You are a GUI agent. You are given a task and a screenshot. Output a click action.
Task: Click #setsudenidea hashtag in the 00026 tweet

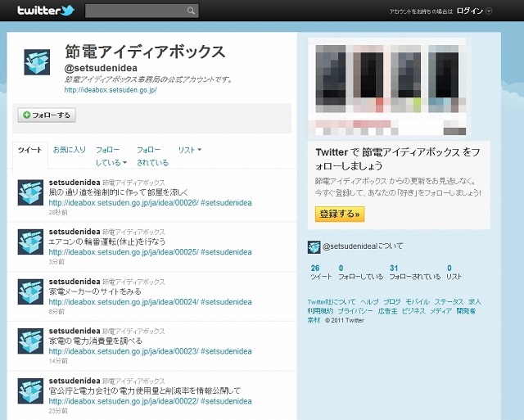[x=226, y=203]
